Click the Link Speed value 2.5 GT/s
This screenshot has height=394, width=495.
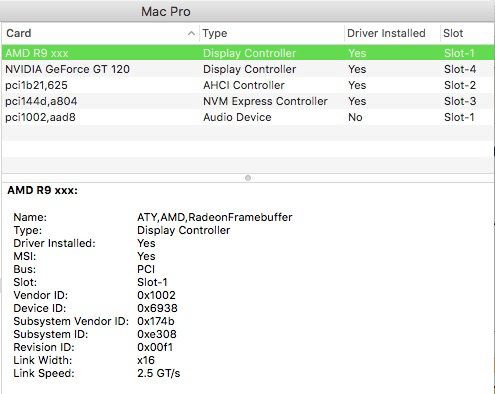pos(158,373)
